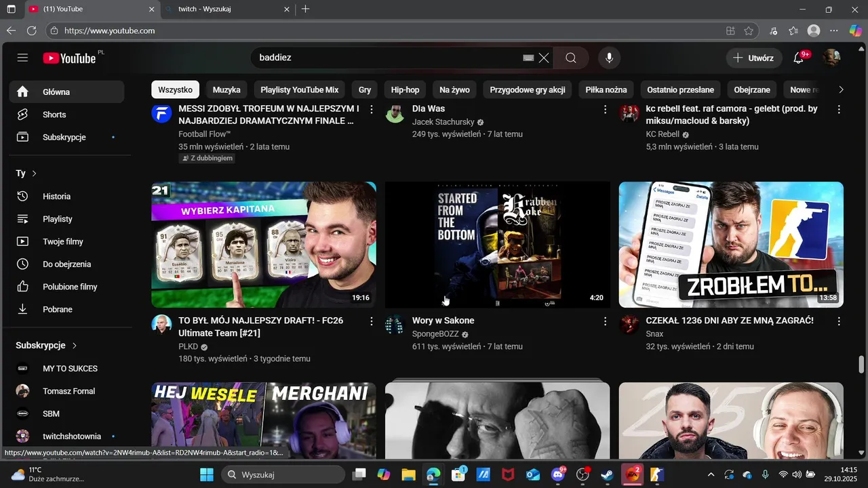Open options menu for kc rebell video
Screen dimensions: 868x488
[839, 109]
